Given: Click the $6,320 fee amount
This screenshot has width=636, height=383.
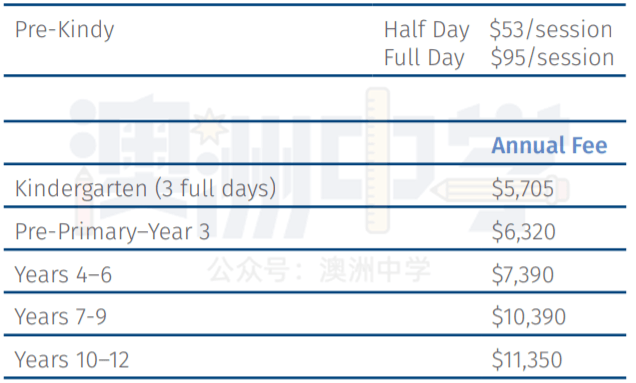Looking at the screenshot, I should coord(523,232).
